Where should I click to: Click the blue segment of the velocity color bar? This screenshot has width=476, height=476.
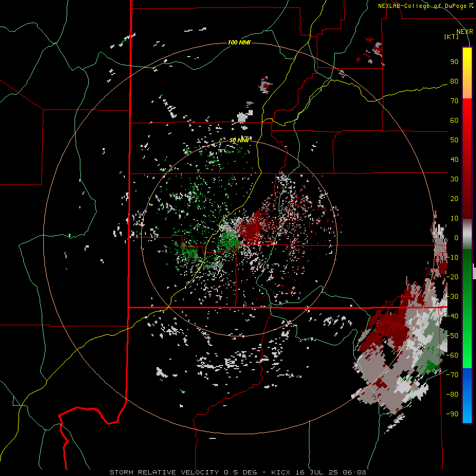click(467, 396)
